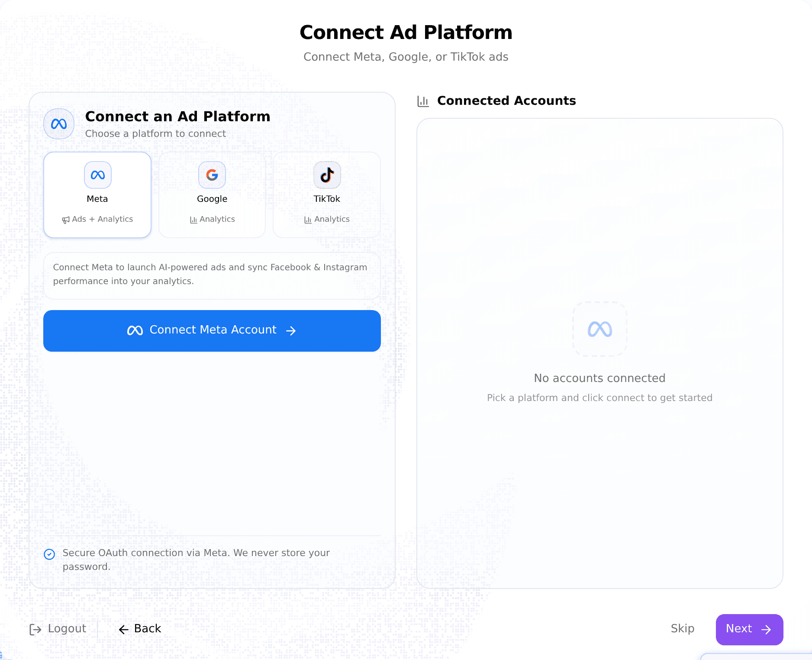This screenshot has height=660, width=812.
Task: Click the Meta description text about AI-powered ads
Action: (x=210, y=274)
